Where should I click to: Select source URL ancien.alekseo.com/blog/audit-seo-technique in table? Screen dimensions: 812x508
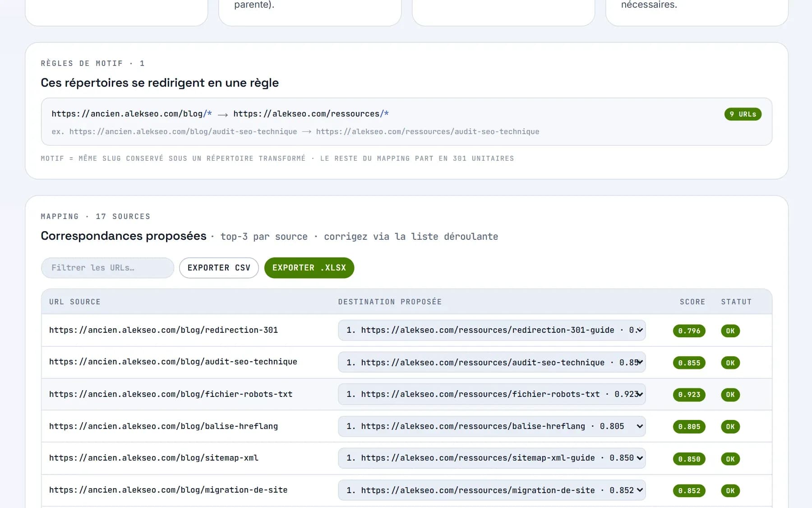click(x=173, y=362)
